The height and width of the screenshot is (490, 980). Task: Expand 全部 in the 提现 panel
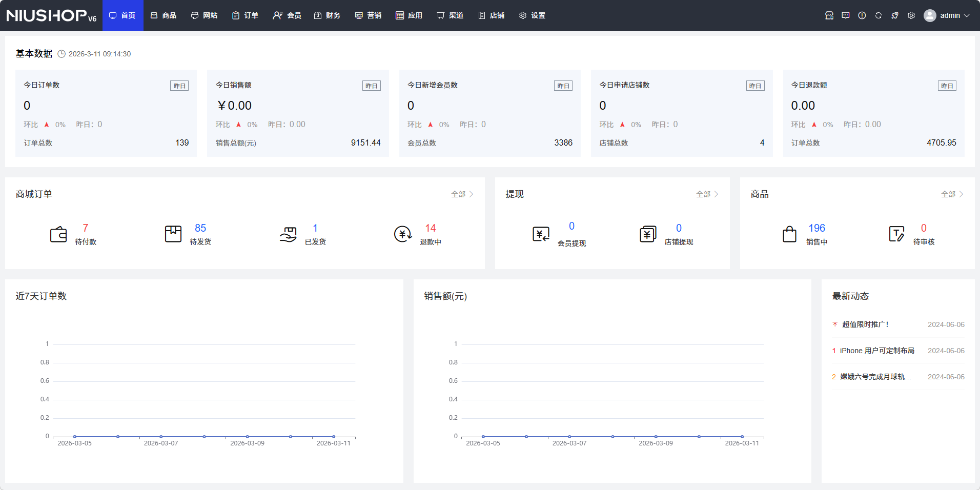pos(707,194)
